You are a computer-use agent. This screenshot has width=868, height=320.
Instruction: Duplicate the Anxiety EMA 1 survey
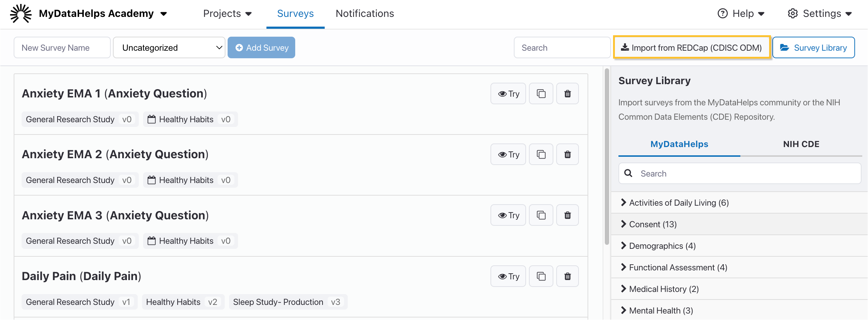tap(541, 94)
